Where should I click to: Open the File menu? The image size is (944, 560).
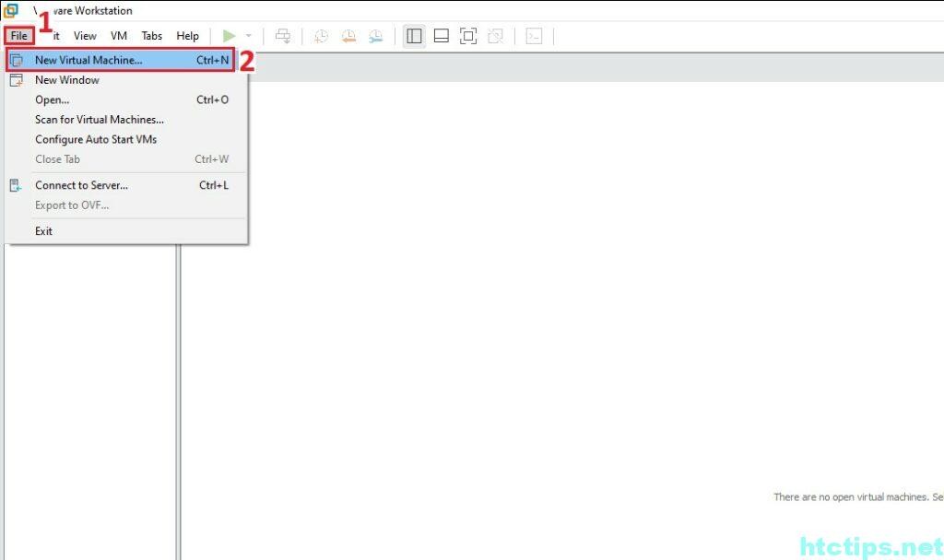click(x=19, y=36)
